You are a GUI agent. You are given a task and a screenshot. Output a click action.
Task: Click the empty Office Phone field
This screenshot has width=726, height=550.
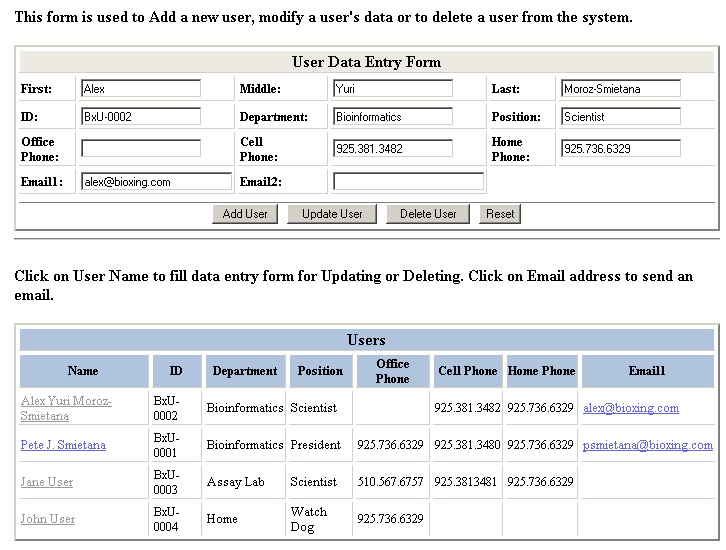pyautogui.click(x=141, y=149)
